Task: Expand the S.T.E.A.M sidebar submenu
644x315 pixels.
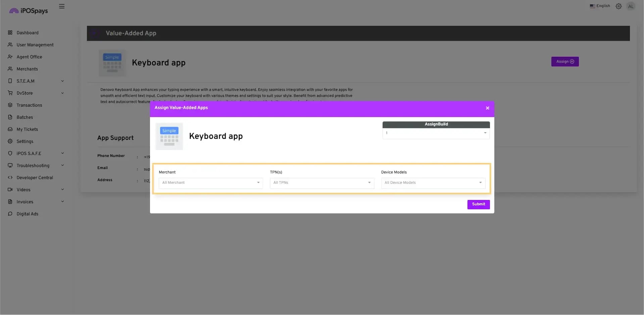Action: (62, 81)
